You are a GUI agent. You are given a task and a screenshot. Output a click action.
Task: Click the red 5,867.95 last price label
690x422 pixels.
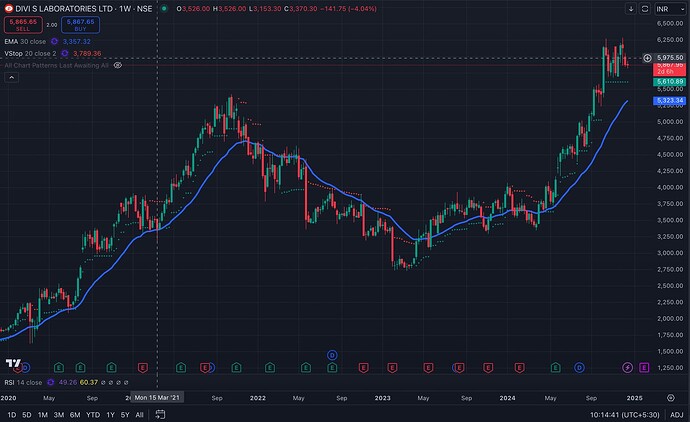coord(669,68)
